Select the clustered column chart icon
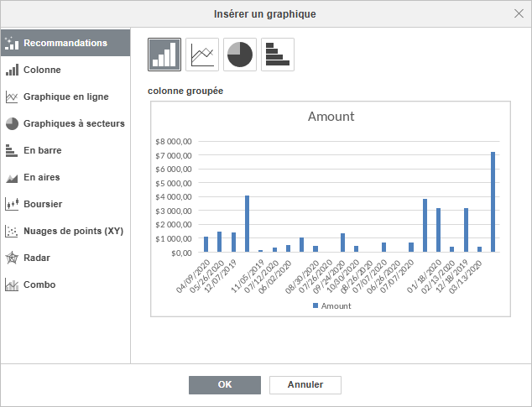 pyautogui.click(x=164, y=55)
